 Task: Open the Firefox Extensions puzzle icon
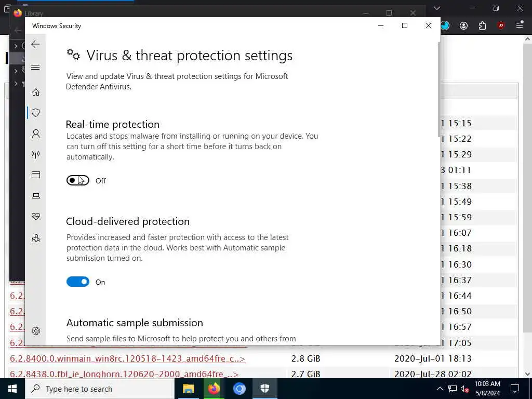coord(482,25)
